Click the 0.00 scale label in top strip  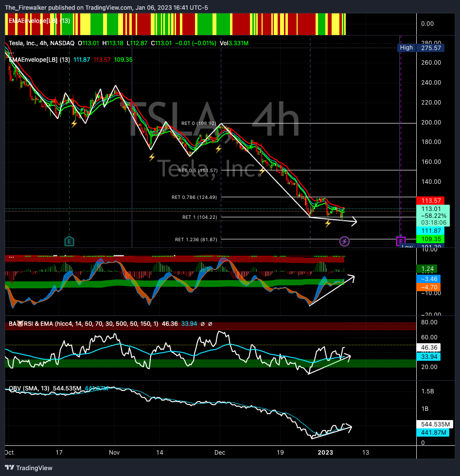coord(427,24)
